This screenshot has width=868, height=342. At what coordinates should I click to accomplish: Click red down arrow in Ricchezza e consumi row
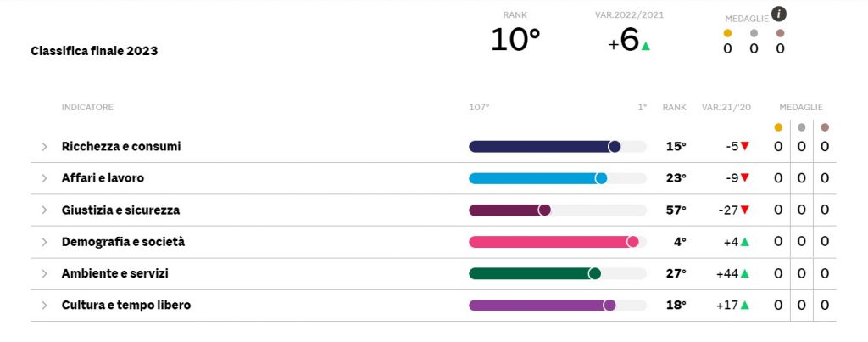(x=744, y=146)
